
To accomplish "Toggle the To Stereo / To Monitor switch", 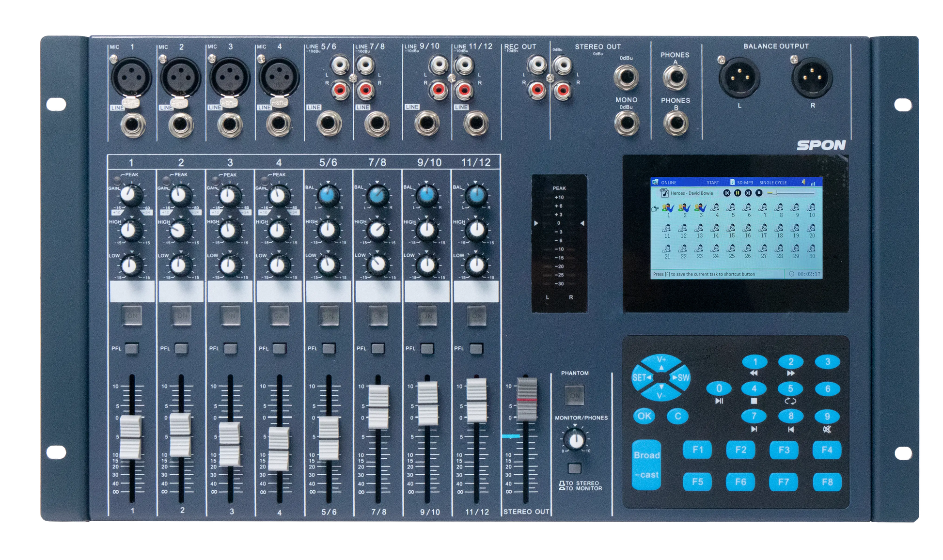I will pos(575,468).
